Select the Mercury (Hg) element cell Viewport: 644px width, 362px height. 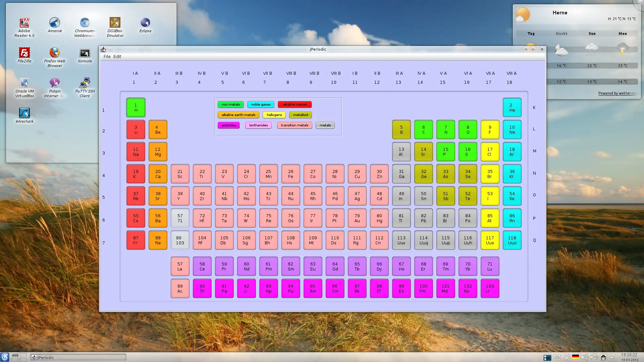pyautogui.click(x=379, y=218)
